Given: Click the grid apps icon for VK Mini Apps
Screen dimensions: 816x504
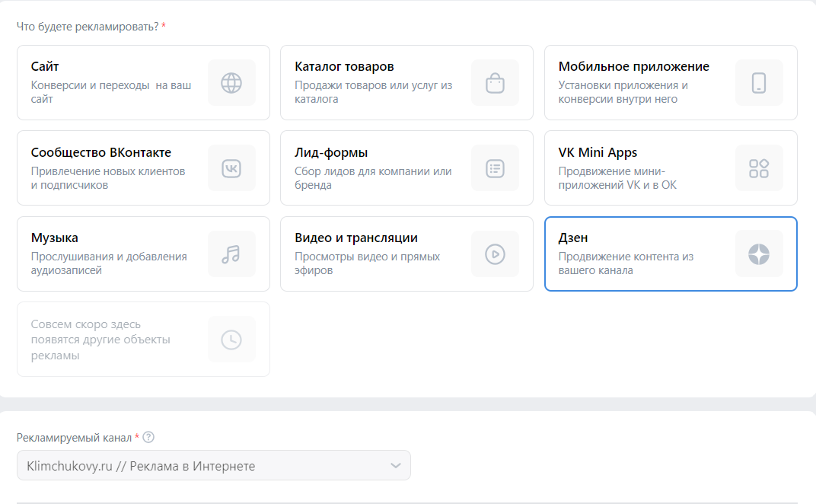Looking at the screenshot, I should [x=759, y=168].
